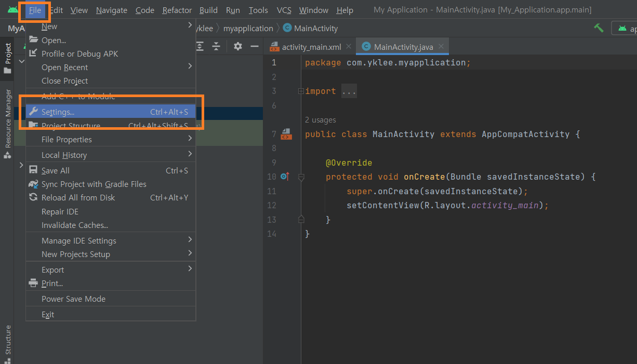
Task: Expand the File Properties submenu
Action: click(x=190, y=138)
